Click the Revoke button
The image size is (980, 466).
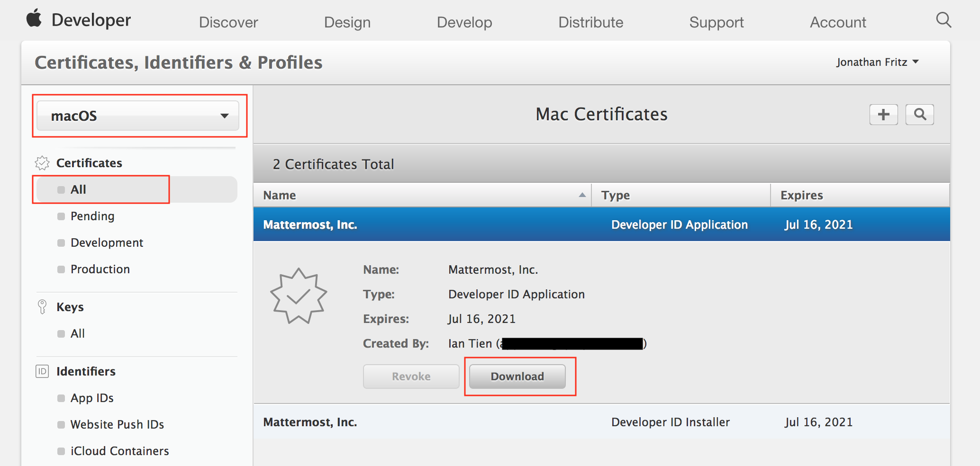coord(411,376)
